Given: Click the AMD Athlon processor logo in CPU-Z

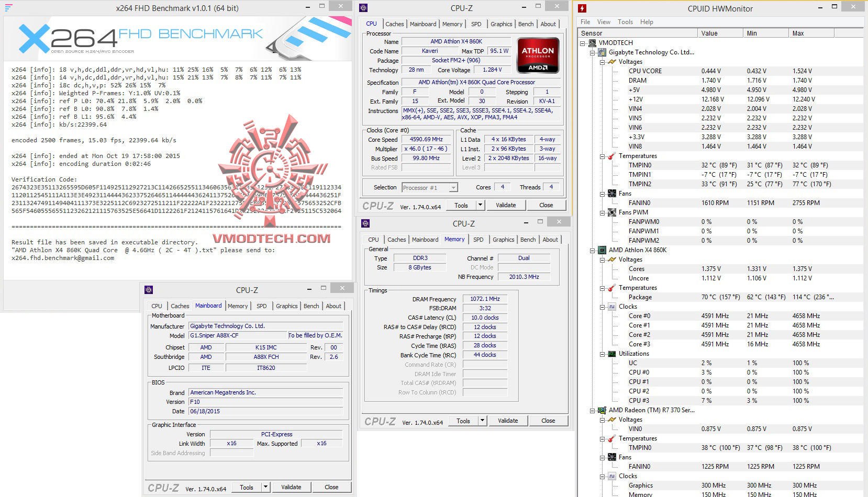Looking at the screenshot, I should [x=538, y=55].
